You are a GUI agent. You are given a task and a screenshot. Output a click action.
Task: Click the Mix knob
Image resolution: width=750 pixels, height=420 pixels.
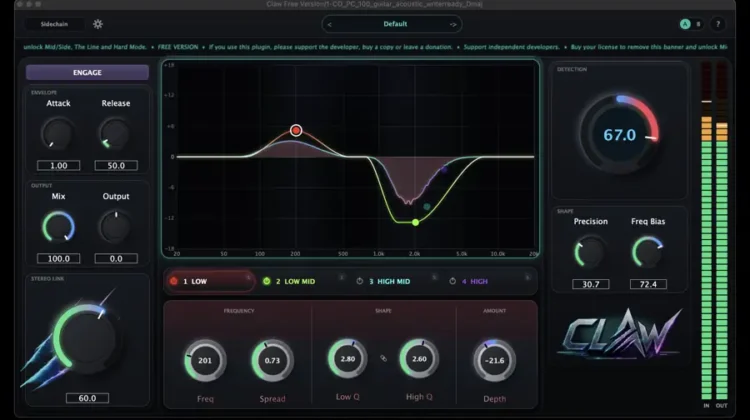click(x=58, y=227)
